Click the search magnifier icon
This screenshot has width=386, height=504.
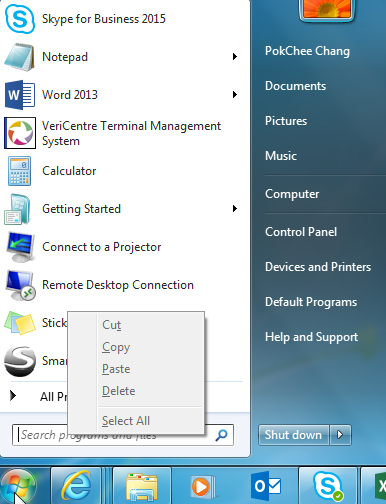click(221, 435)
